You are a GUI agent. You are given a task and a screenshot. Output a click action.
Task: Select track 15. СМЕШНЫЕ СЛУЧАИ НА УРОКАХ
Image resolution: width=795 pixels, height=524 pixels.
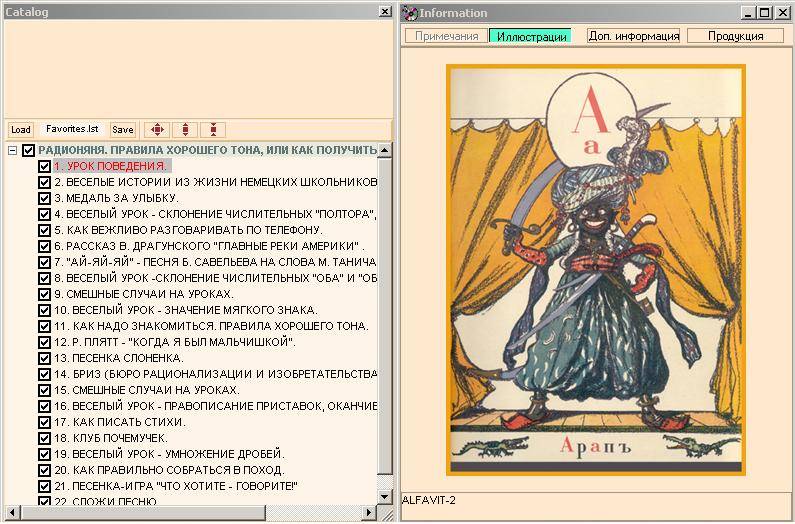(x=147, y=390)
